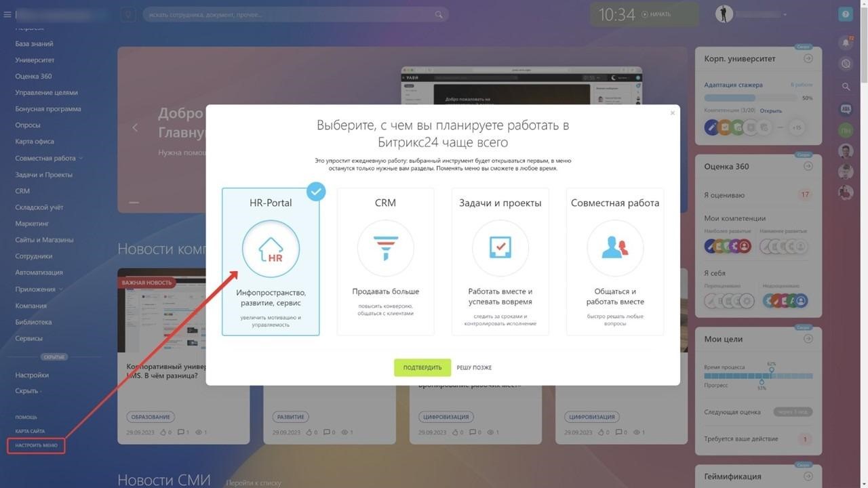Open Задачи и Проекты in left menu
868x488 pixels.
point(43,174)
